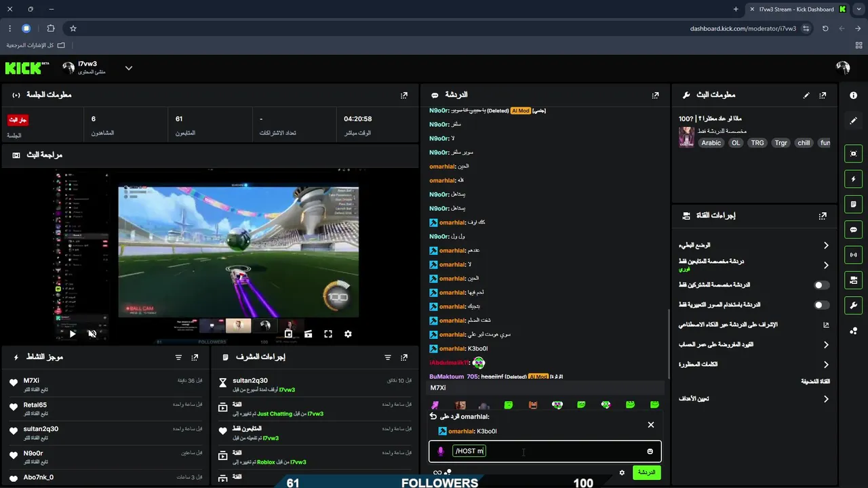
Task: Click the chat message input field
Action: point(545,451)
